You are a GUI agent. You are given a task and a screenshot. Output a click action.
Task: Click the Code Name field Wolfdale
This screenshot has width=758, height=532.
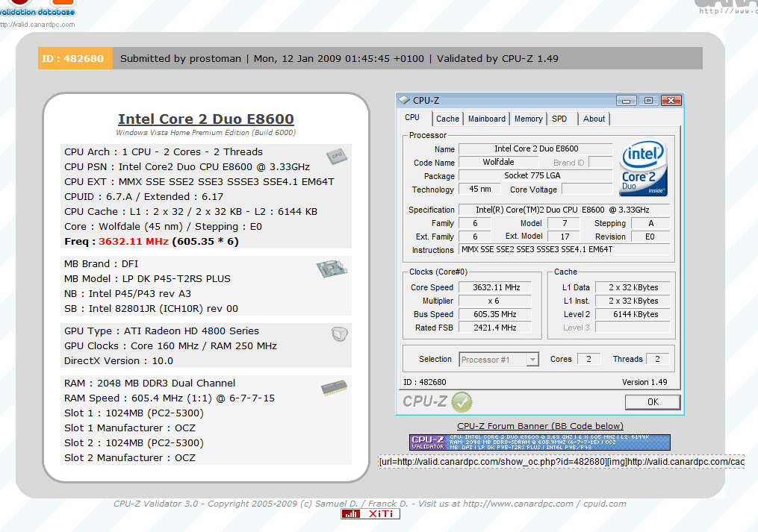pos(498,163)
